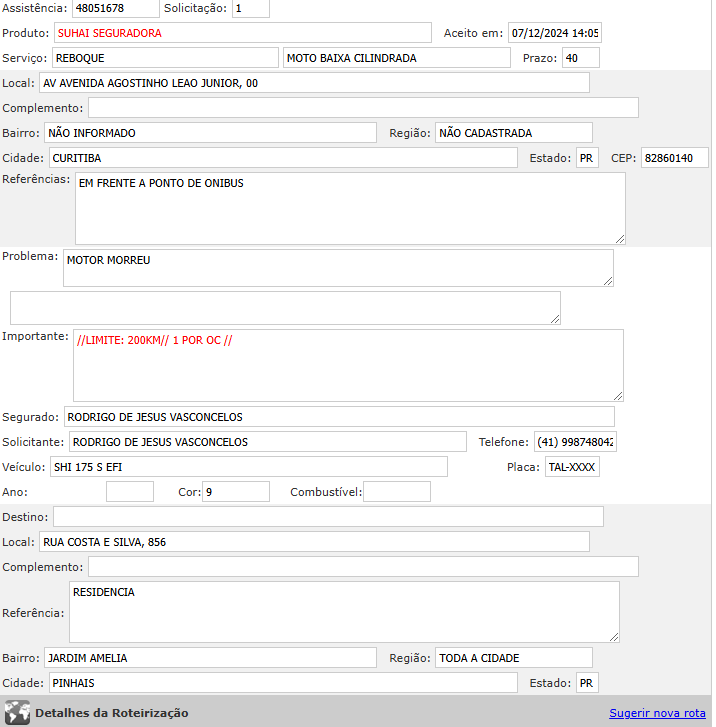716x727 pixels.
Task: Click the empty Combustível field
Action: (397, 492)
